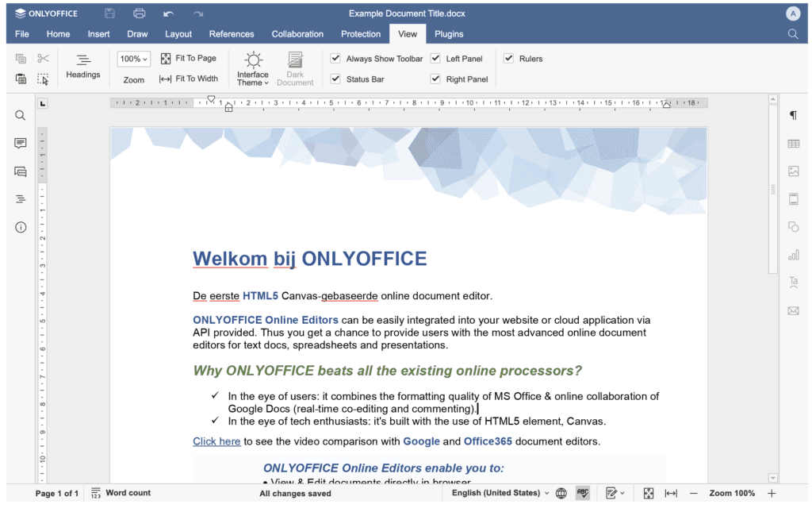Open Word count from the status bar
Screen dimensions: 812x508
(127, 493)
